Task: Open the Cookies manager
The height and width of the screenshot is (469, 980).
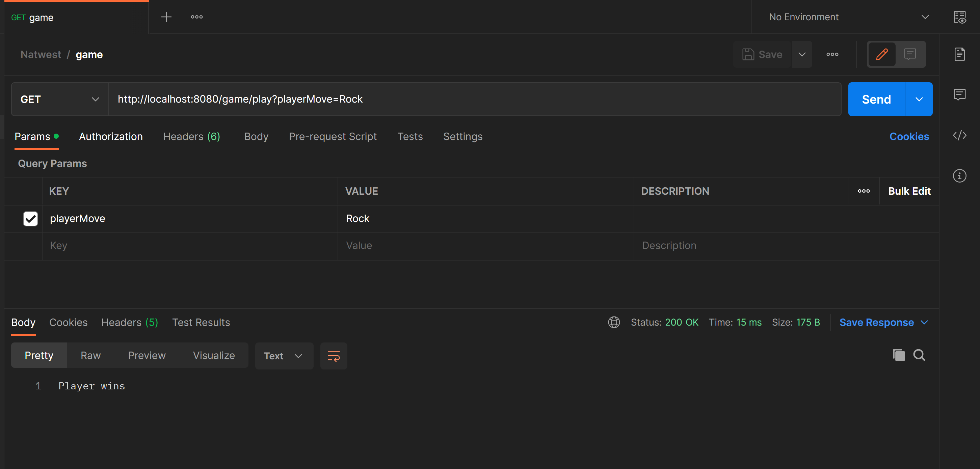Action: tap(909, 136)
